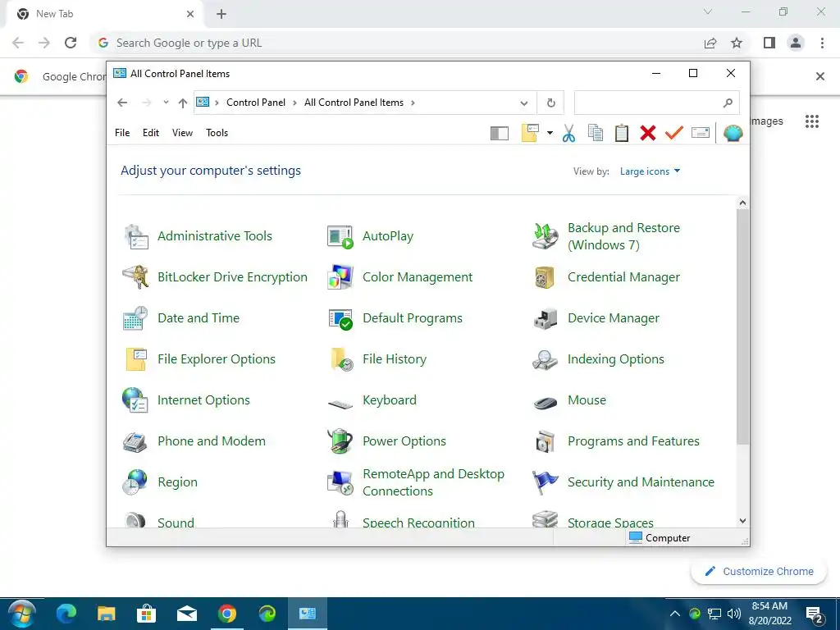840x630 pixels.
Task: Click the red X Delete toolbar icon
Action: [x=648, y=133]
